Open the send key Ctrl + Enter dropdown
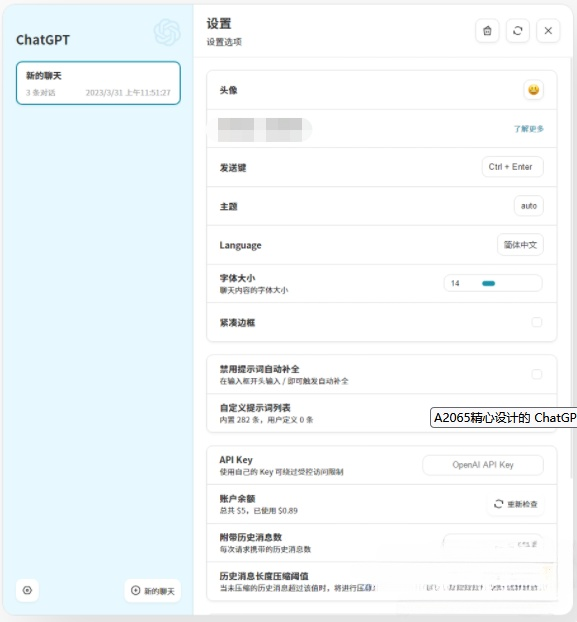577x622 pixels. pyautogui.click(x=512, y=167)
